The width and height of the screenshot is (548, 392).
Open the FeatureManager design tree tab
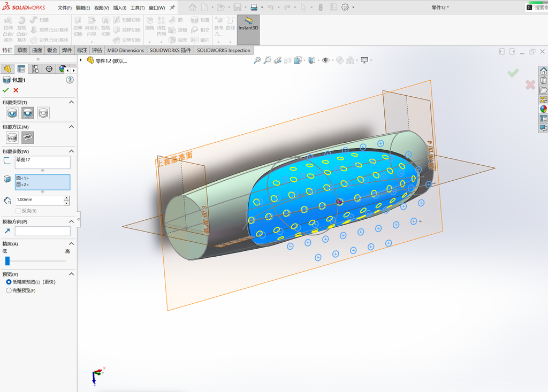(7, 69)
